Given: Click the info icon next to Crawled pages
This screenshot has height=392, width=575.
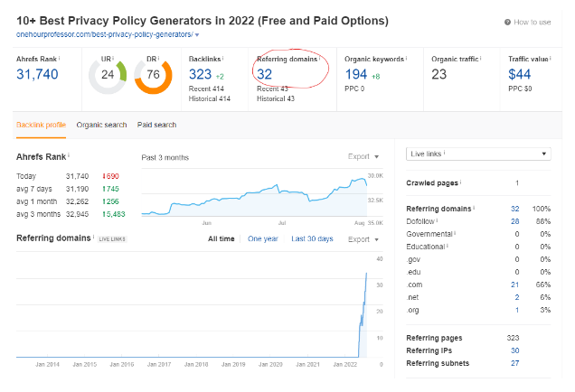Looking at the screenshot, I should point(460,182).
